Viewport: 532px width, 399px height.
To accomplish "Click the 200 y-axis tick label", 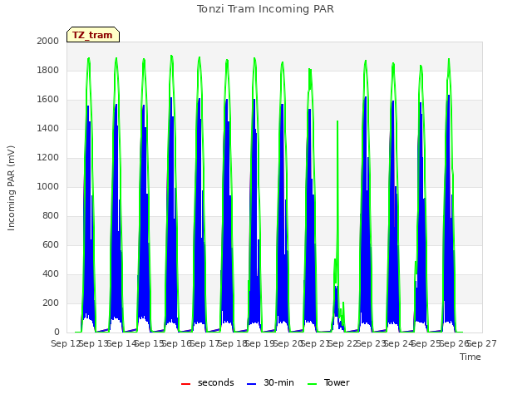I will pos(51,303).
